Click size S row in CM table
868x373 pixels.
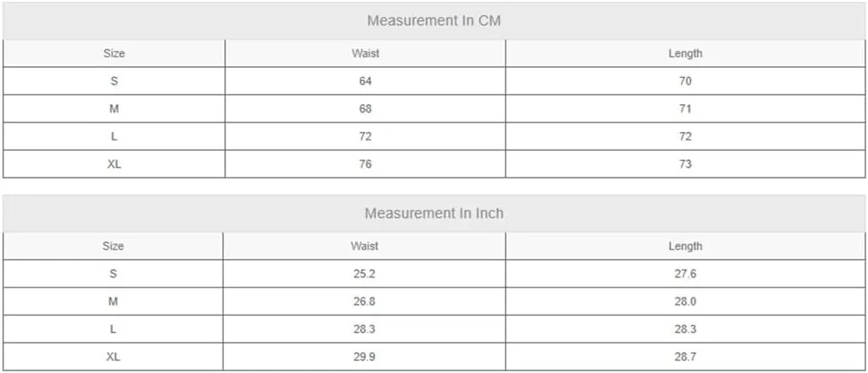click(x=434, y=81)
